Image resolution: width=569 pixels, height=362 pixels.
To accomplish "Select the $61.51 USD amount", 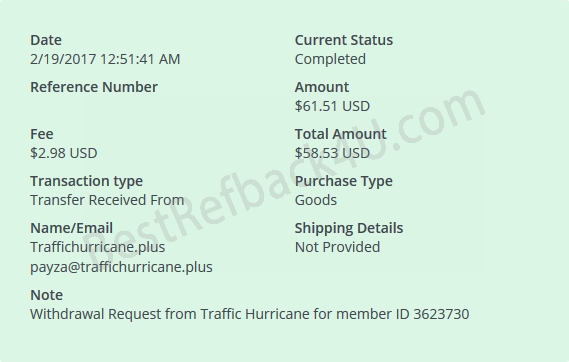I will [x=332, y=106].
